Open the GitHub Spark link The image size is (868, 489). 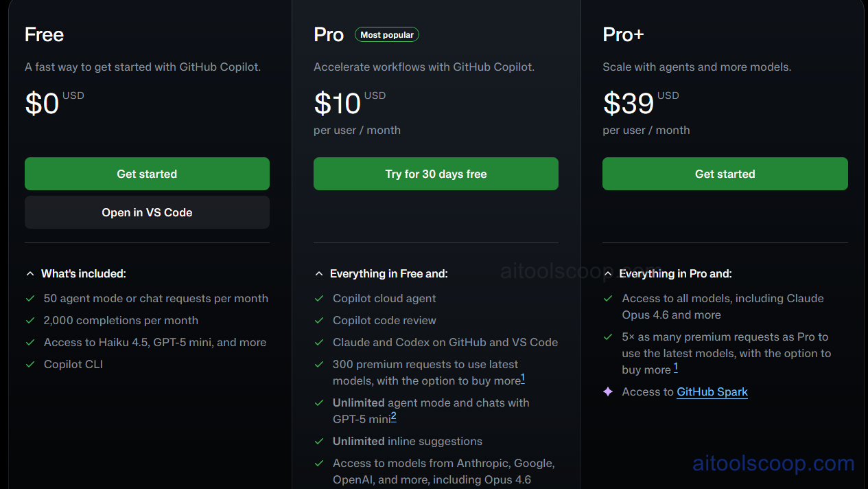[x=712, y=391]
